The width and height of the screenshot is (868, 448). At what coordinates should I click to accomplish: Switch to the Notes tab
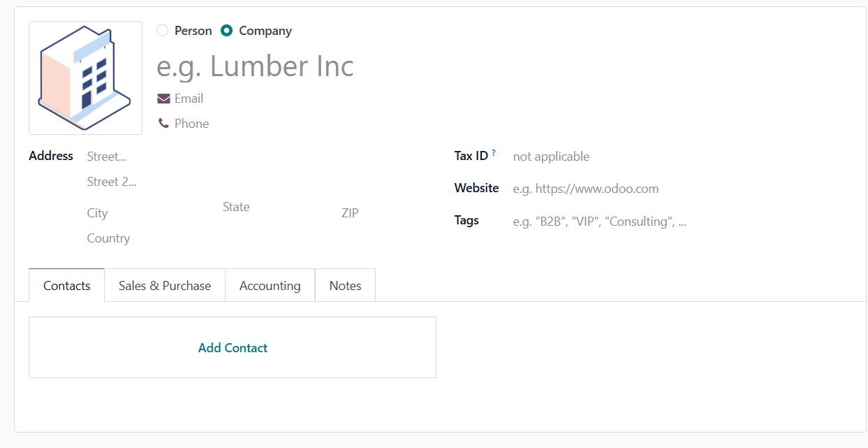coord(345,286)
